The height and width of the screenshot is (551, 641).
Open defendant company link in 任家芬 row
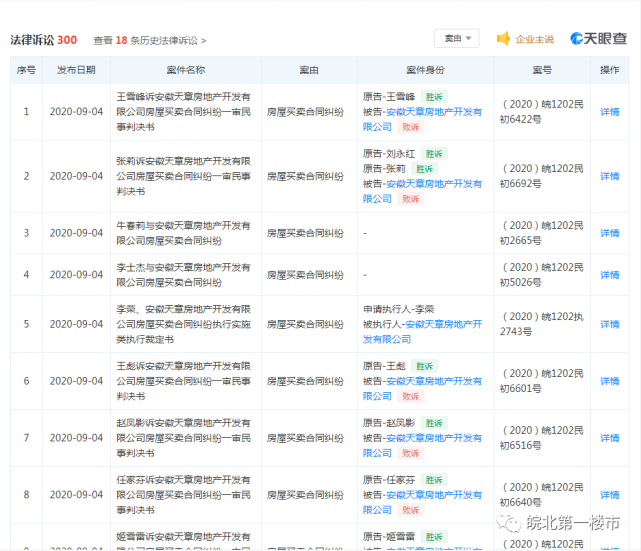422,502
